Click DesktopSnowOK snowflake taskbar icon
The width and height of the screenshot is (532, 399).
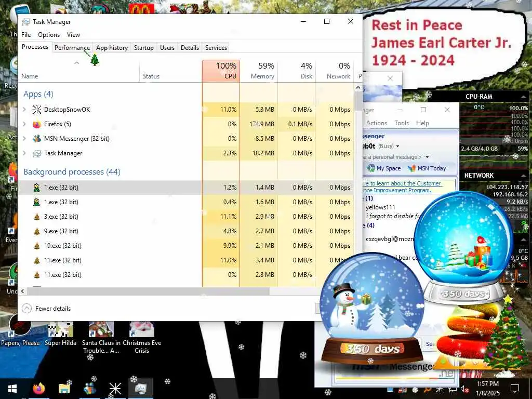click(115, 389)
